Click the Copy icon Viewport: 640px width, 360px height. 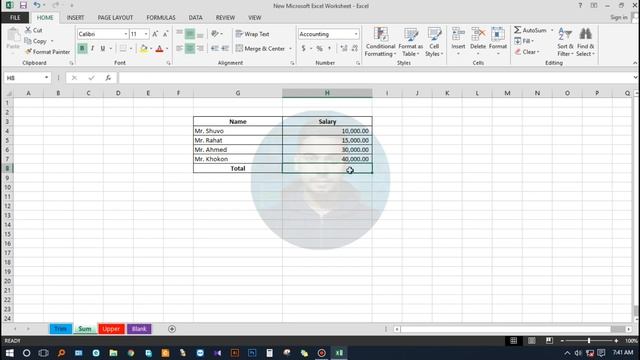(28, 41)
